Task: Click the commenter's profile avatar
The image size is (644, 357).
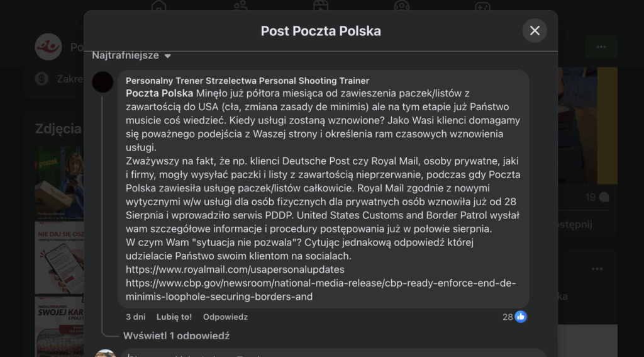Action: click(x=103, y=82)
